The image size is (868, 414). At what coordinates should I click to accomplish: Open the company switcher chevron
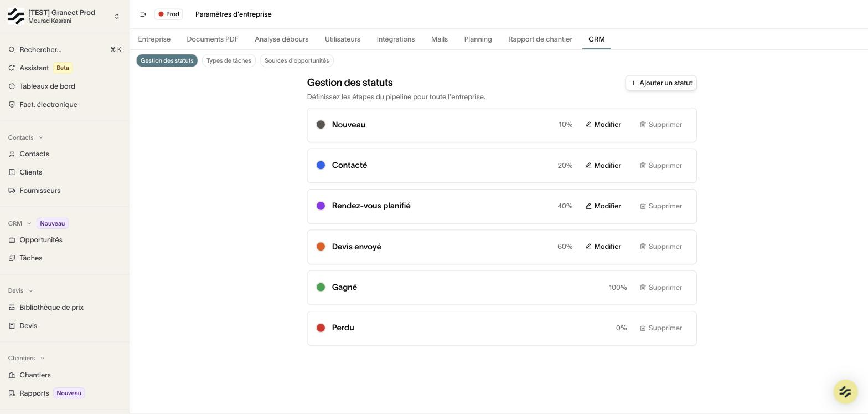pyautogui.click(x=117, y=17)
